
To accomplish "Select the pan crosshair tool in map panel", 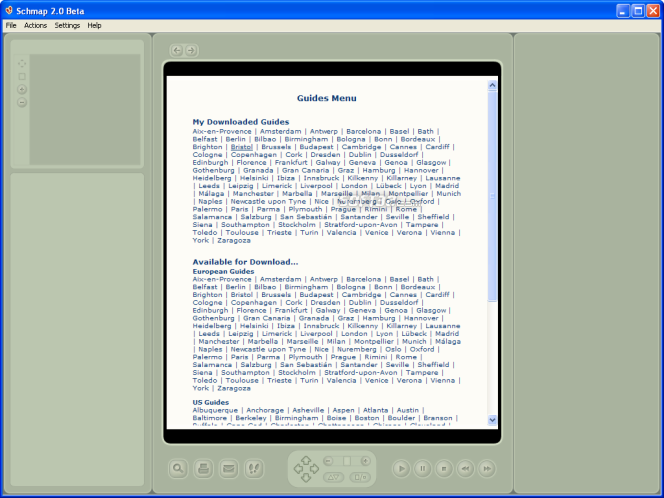I will pos(22,64).
